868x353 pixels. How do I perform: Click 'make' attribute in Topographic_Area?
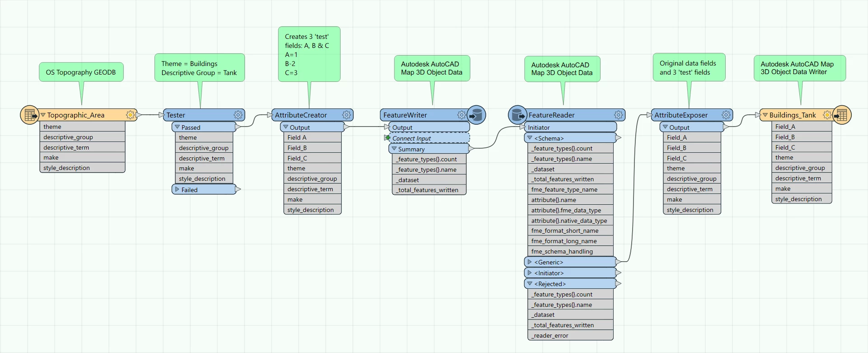coord(82,157)
